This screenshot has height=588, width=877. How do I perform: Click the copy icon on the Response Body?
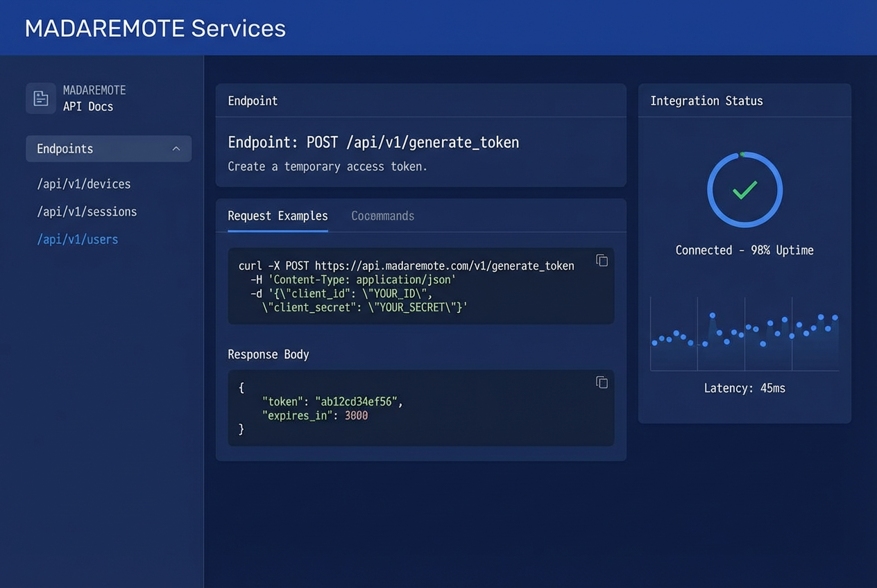602,382
